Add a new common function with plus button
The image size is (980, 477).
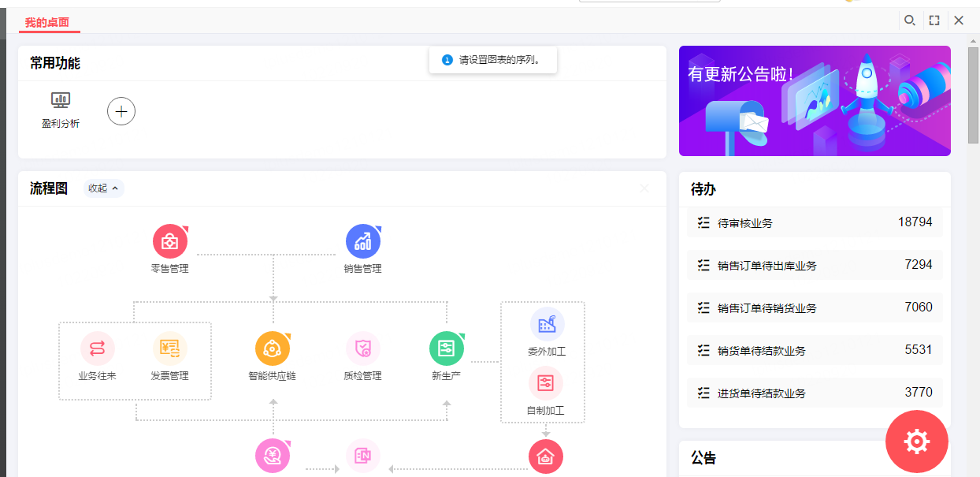click(x=121, y=111)
